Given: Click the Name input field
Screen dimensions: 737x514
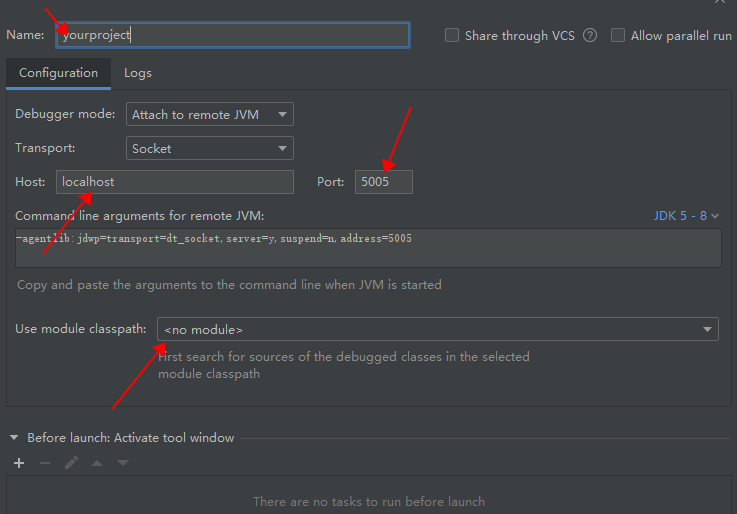Looking at the screenshot, I should (232, 35).
